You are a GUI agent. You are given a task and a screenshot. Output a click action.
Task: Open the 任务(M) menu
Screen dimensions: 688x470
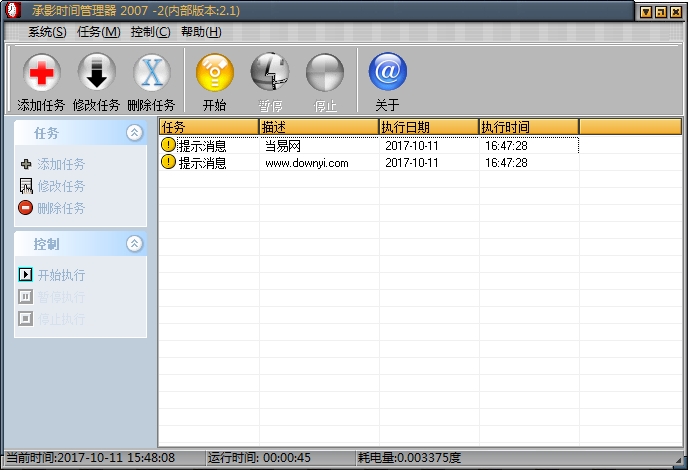pyautogui.click(x=98, y=32)
